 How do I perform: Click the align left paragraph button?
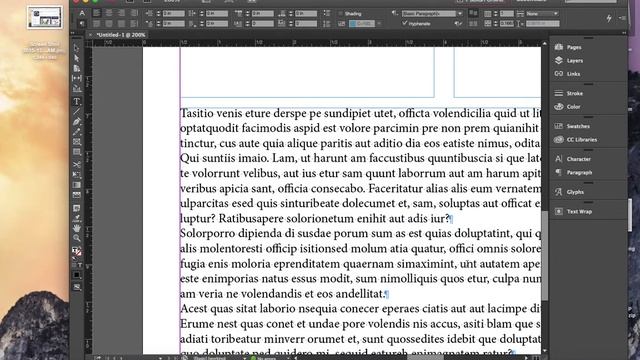point(97,13)
